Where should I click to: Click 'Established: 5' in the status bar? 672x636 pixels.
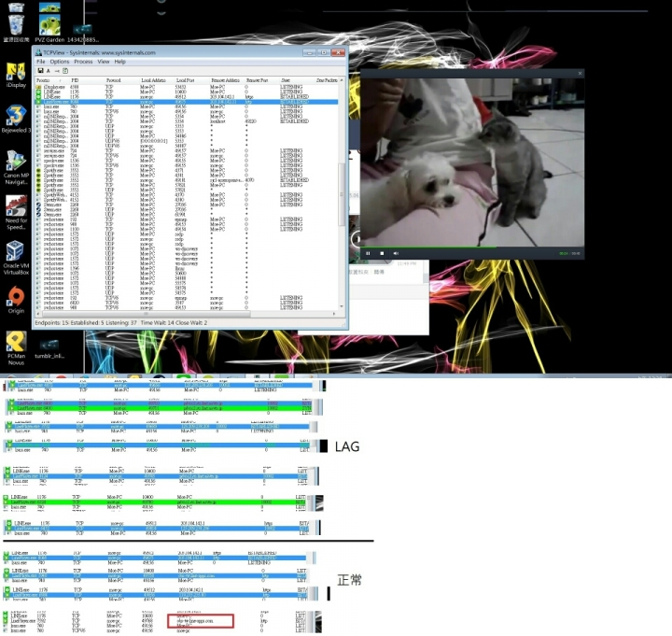[88, 323]
